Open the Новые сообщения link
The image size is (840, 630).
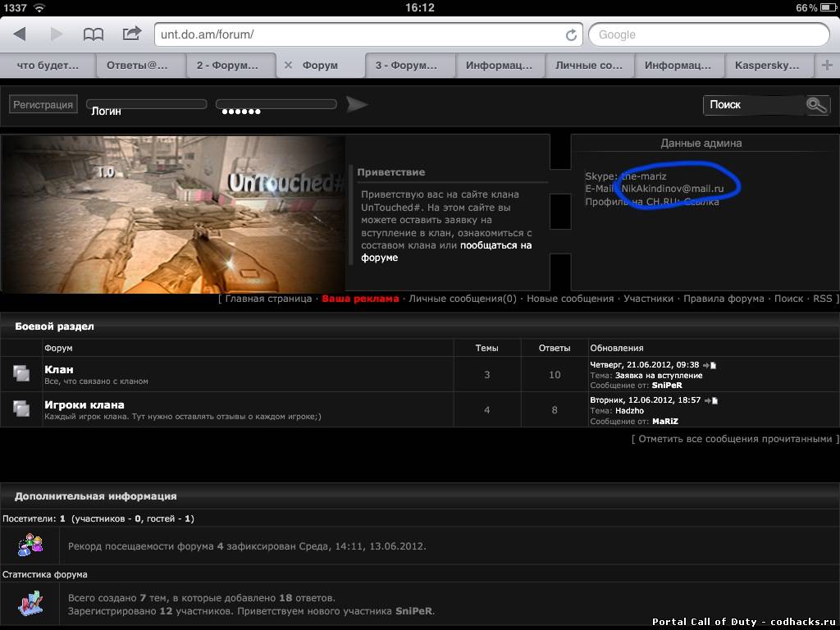click(x=570, y=299)
